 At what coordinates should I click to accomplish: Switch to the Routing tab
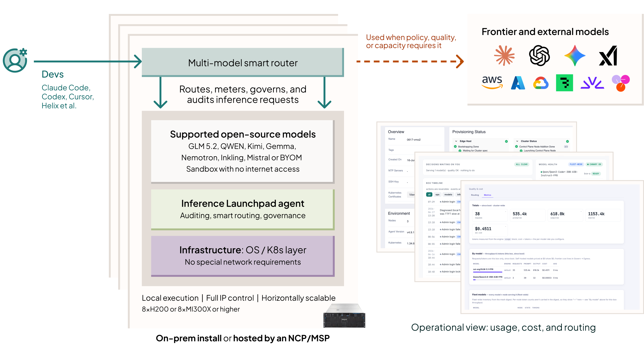point(475,195)
